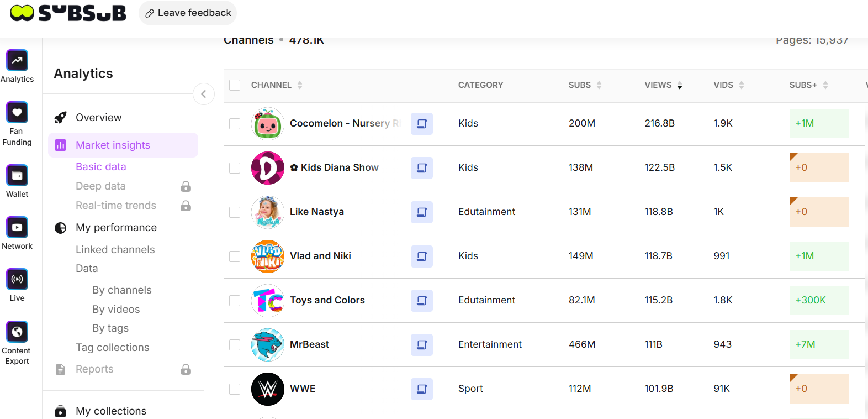
Task: Check the Toys and Colors row checkbox
Action: pyautogui.click(x=235, y=301)
